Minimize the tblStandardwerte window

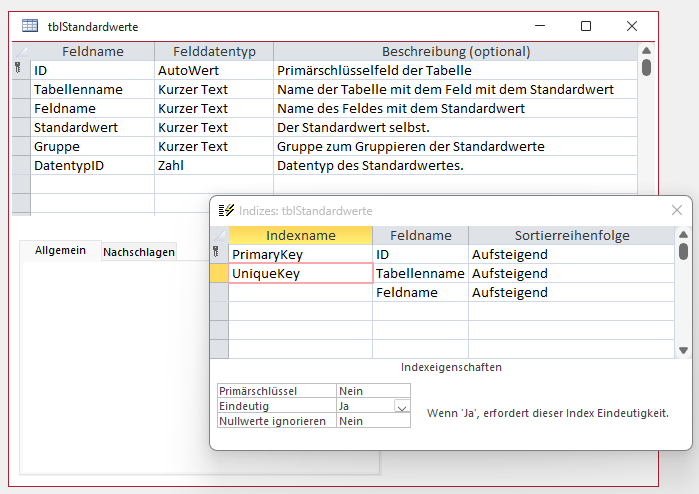540,26
